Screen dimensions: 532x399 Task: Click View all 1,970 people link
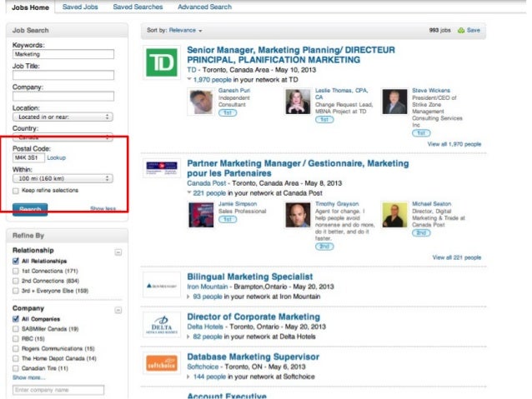click(454, 144)
